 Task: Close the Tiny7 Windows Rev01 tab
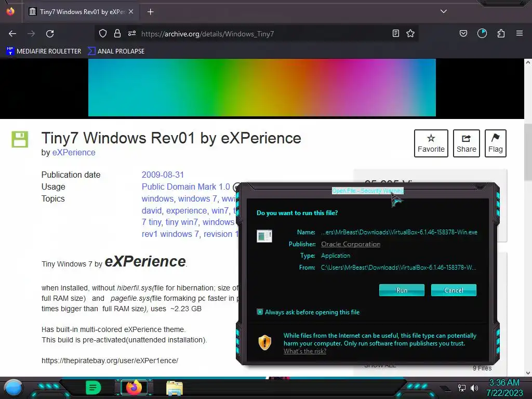click(x=131, y=11)
